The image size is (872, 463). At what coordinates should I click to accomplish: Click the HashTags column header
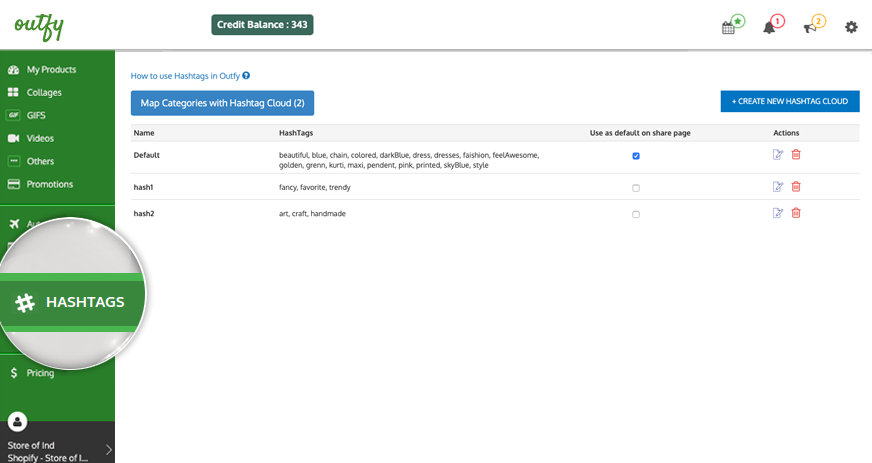pyautogui.click(x=296, y=133)
